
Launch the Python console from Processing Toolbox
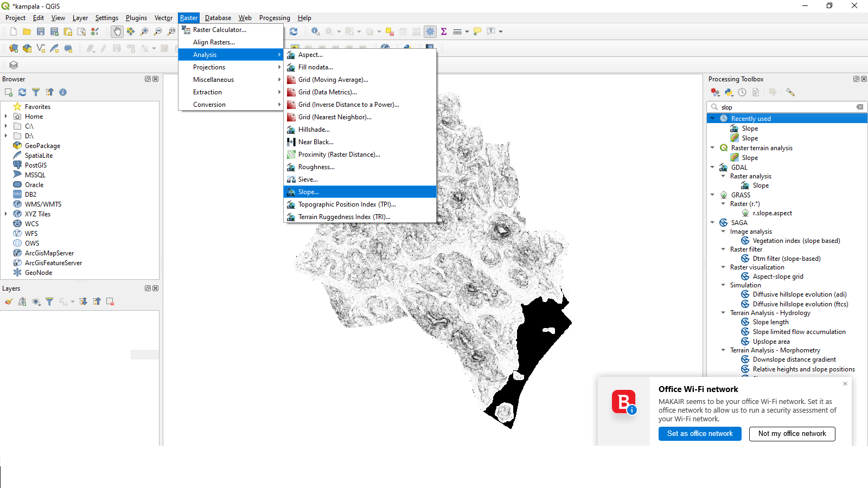tap(729, 92)
